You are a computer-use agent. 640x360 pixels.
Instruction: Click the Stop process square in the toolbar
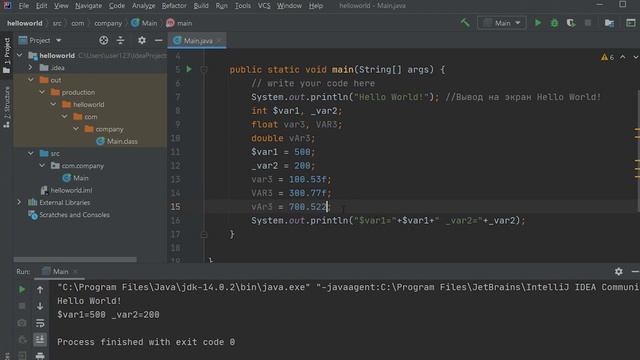588,23
